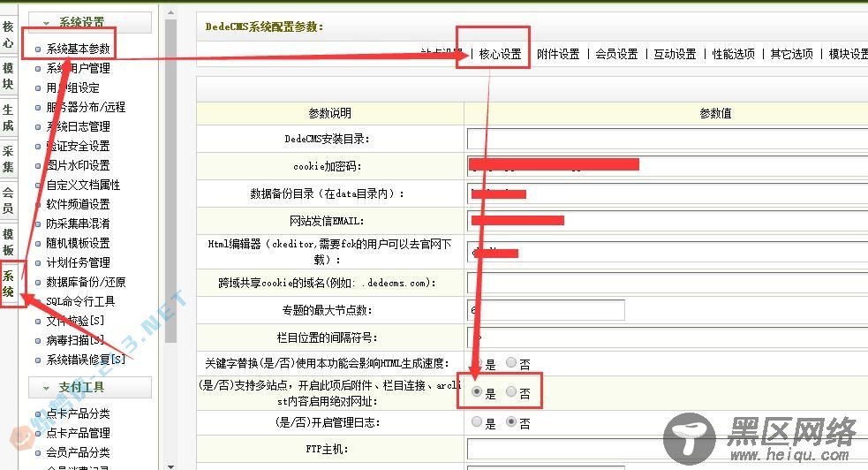Open 系统基本参数 in sidebar

tap(78, 49)
